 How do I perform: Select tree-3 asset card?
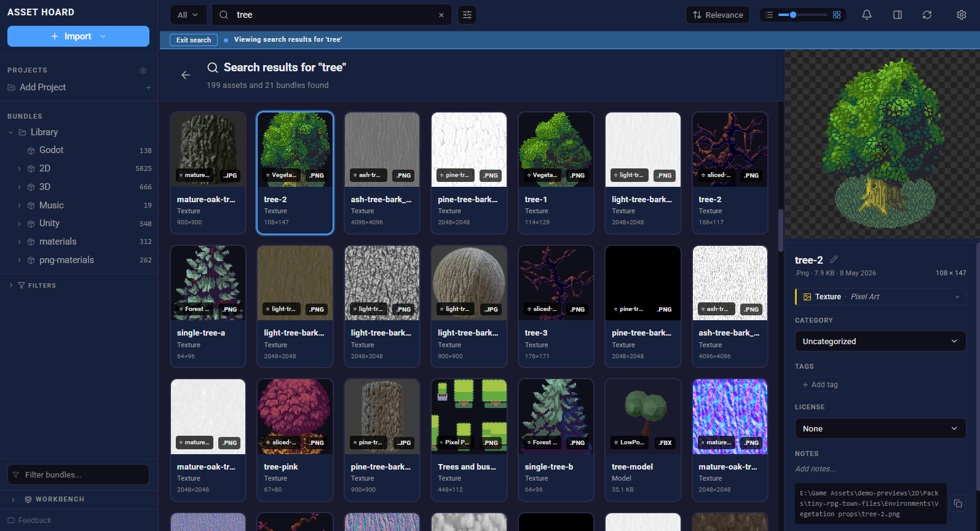(x=556, y=306)
